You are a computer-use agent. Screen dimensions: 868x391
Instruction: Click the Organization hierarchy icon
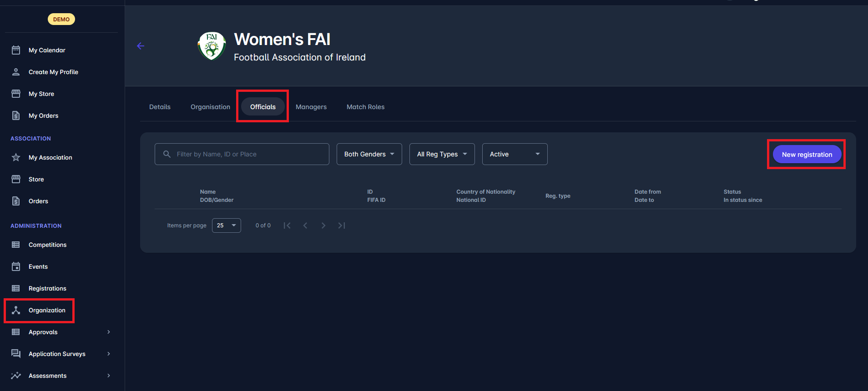16,310
